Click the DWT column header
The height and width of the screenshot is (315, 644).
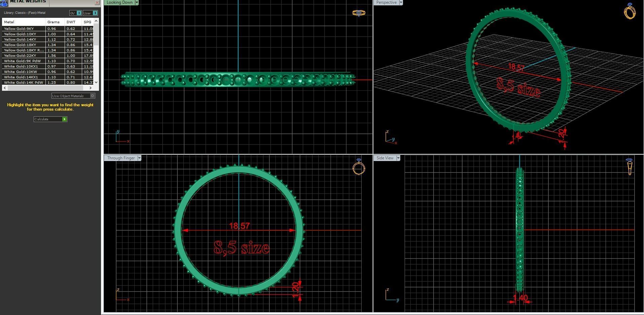pyautogui.click(x=73, y=22)
